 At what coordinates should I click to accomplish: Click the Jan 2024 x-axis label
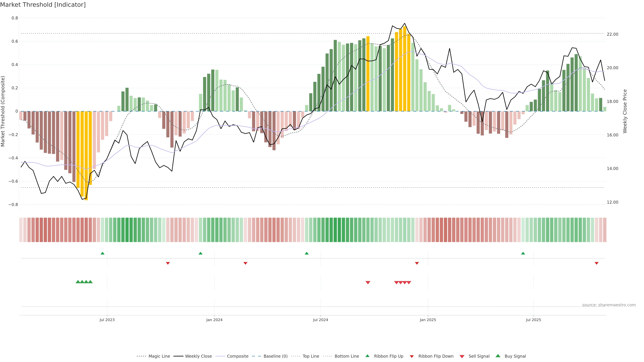pos(214,320)
